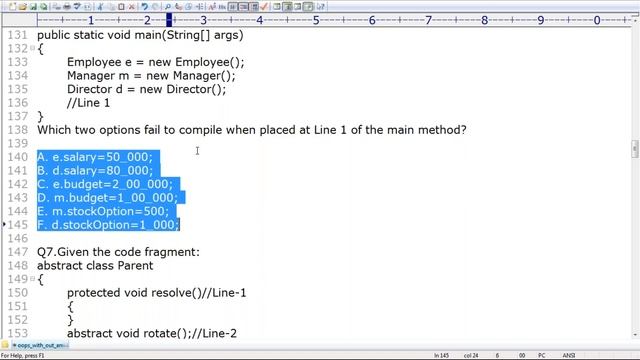Click 'Q7.Given the code fragment:' line
Viewport: 640px width, 360px height.
click(118, 252)
